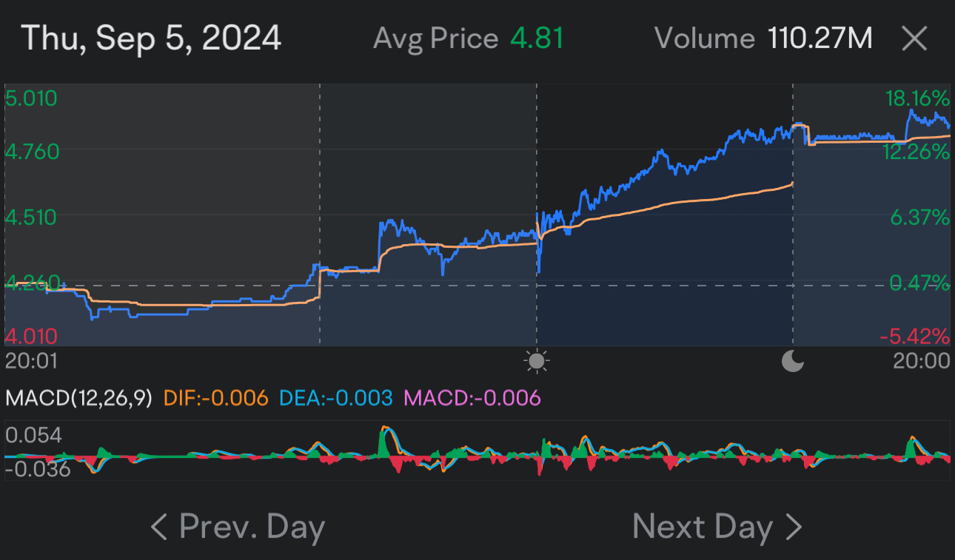
Task: Click the 5.010 price axis label
Action: tap(31, 98)
